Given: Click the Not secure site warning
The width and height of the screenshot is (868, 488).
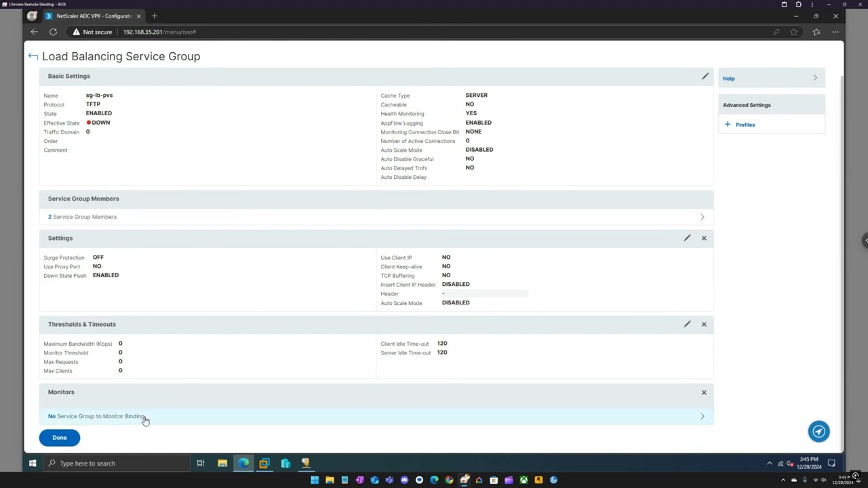Looking at the screenshot, I should 92,32.
